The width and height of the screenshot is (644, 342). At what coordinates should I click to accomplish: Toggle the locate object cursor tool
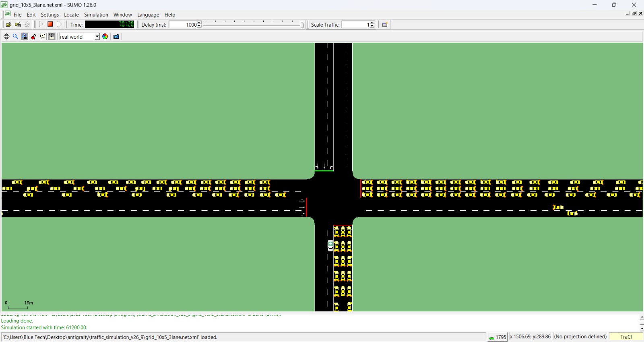click(x=25, y=37)
